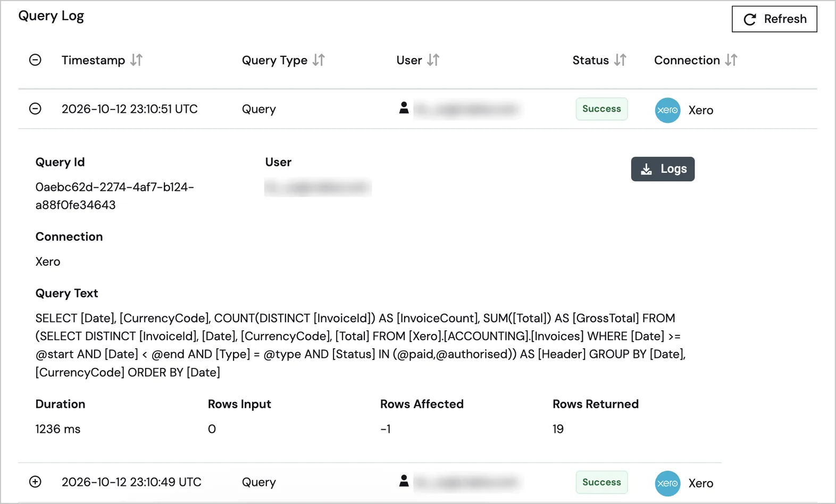Image resolution: width=836 pixels, height=504 pixels.
Task: Click 'Query' type in the 23:10:49 row
Action: coord(259,483)
